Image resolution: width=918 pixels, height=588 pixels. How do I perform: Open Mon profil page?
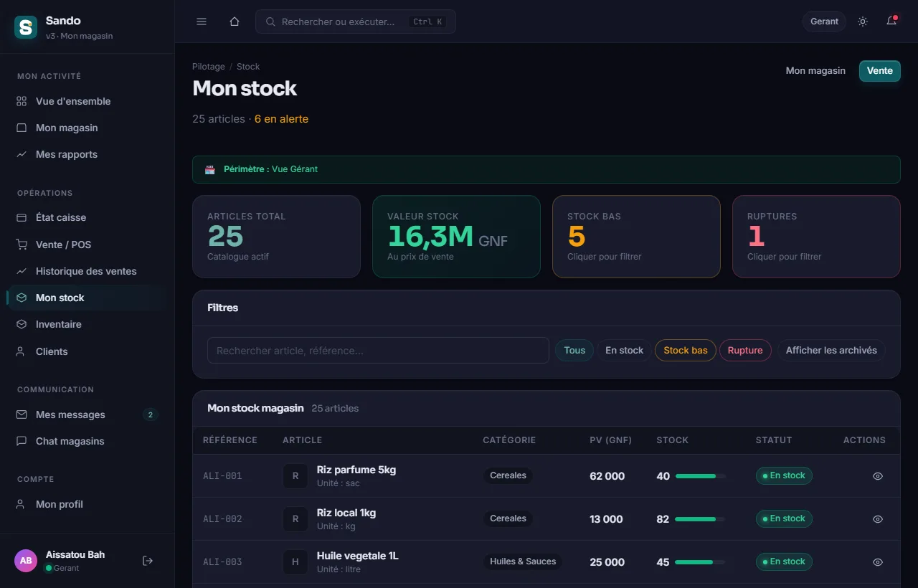point(87,504)
